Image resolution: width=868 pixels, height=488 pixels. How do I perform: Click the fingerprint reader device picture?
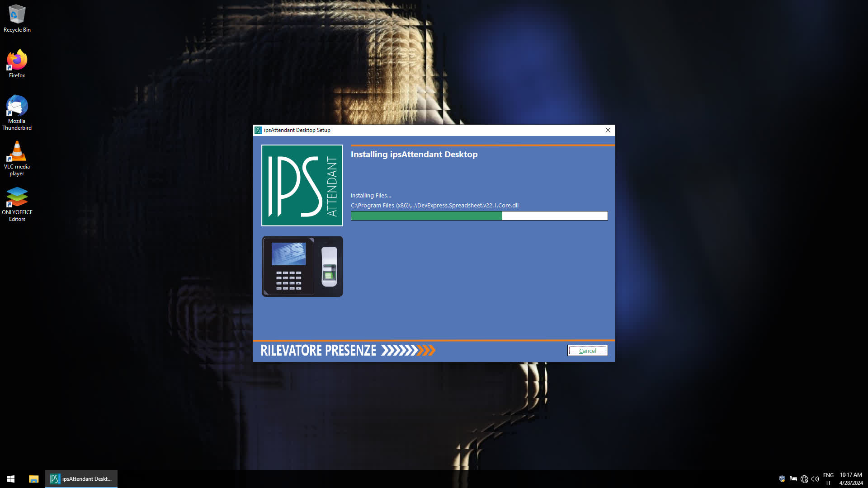coord(302,267)
